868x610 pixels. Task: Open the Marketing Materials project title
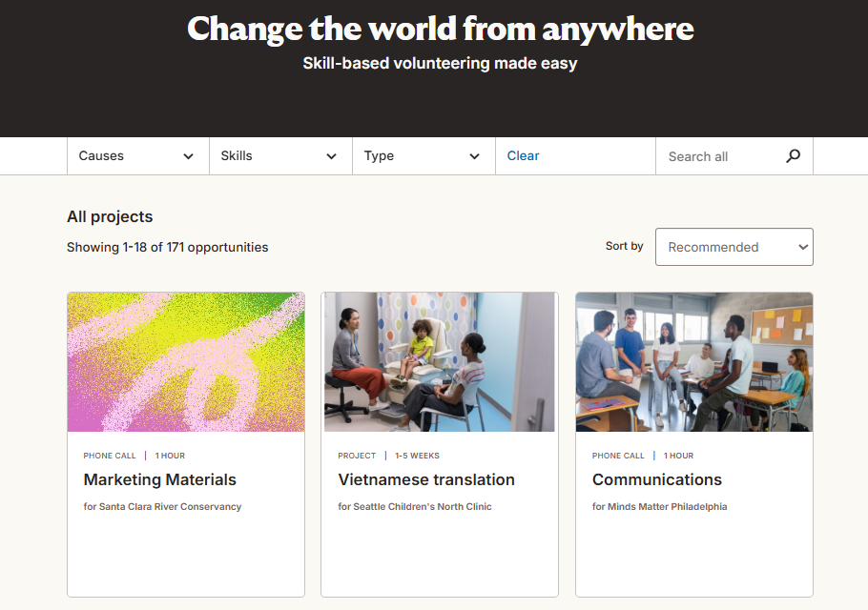point(160,479)
